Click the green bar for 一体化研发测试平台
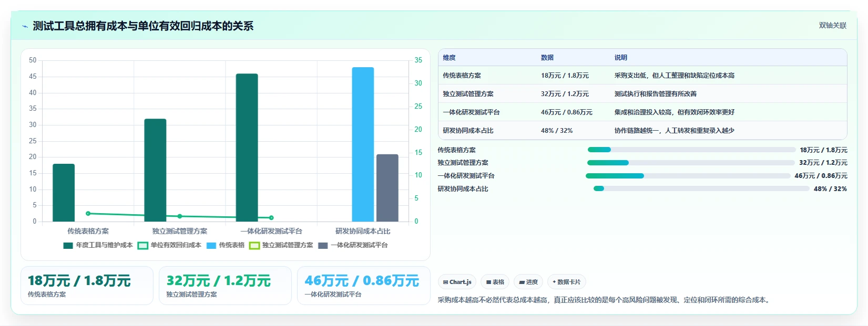This screenshot has height=326, width=868. click(247, 148)
